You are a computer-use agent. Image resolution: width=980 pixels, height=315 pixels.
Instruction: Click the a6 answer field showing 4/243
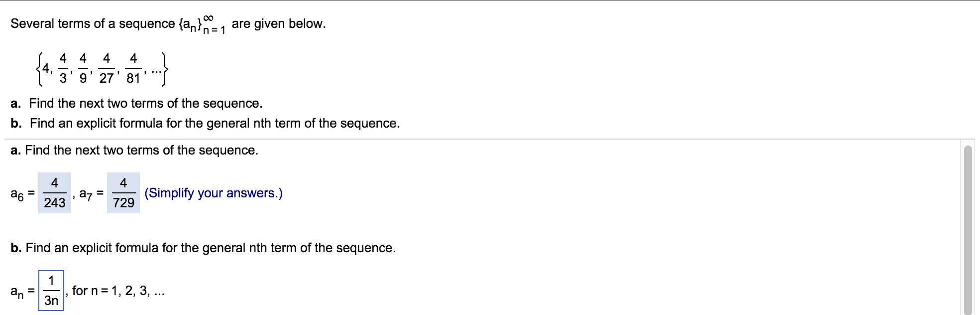click(55, 193)
